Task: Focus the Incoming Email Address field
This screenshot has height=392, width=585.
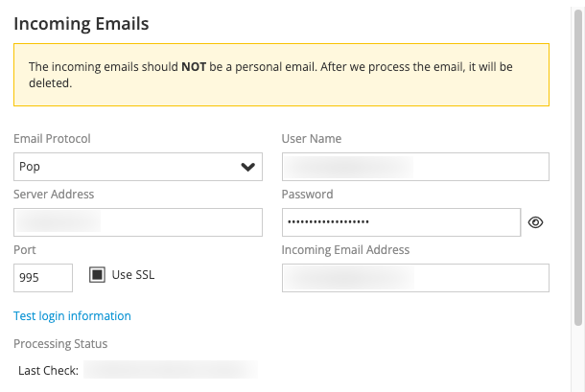Action: (415, 278)
